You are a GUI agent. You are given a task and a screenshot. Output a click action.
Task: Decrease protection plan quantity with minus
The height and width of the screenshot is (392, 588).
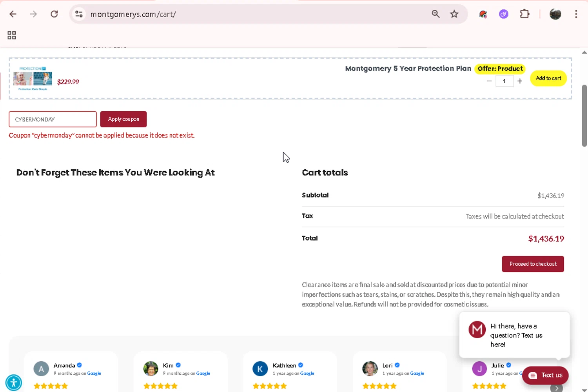(489, 81)
